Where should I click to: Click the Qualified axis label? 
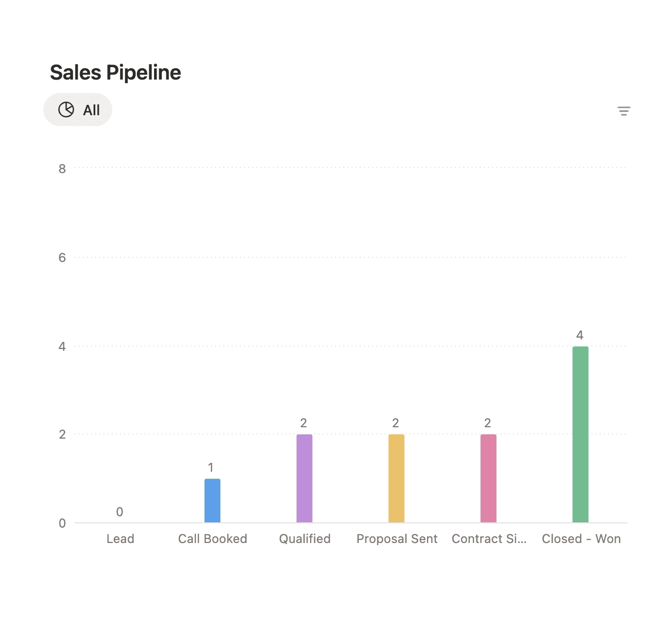coord(304,539)
